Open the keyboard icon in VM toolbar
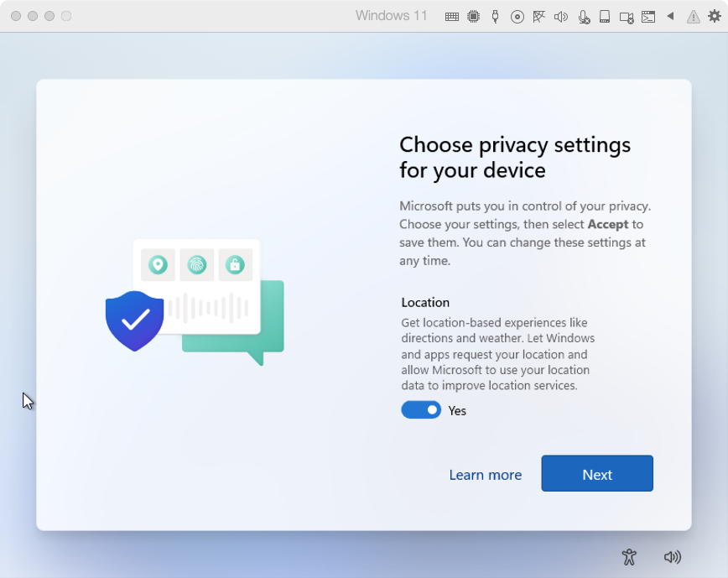This screenshot has height=578, width=728. [452, 17]
